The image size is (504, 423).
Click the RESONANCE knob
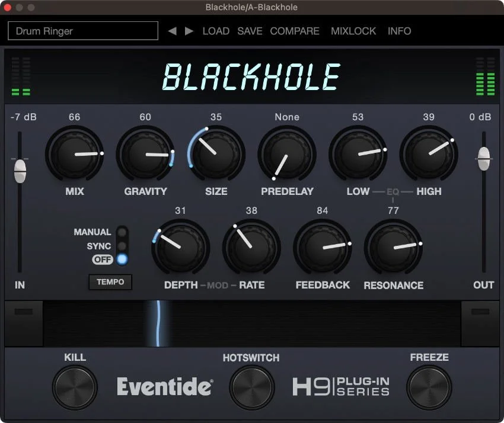pos(393,248)
